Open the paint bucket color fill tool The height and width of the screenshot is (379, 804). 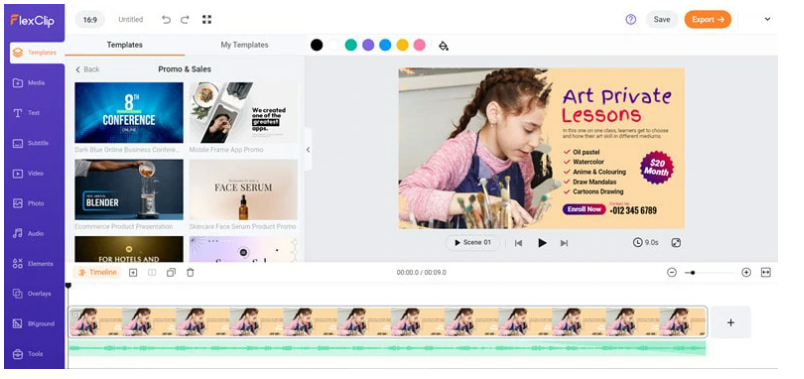click(444, 46)
